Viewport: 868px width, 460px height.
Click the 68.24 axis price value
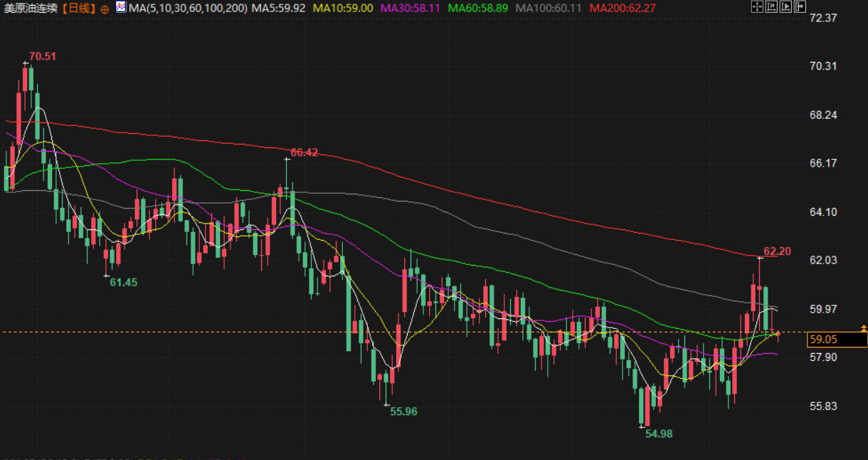pyautogui.click(x=822, y=115)
